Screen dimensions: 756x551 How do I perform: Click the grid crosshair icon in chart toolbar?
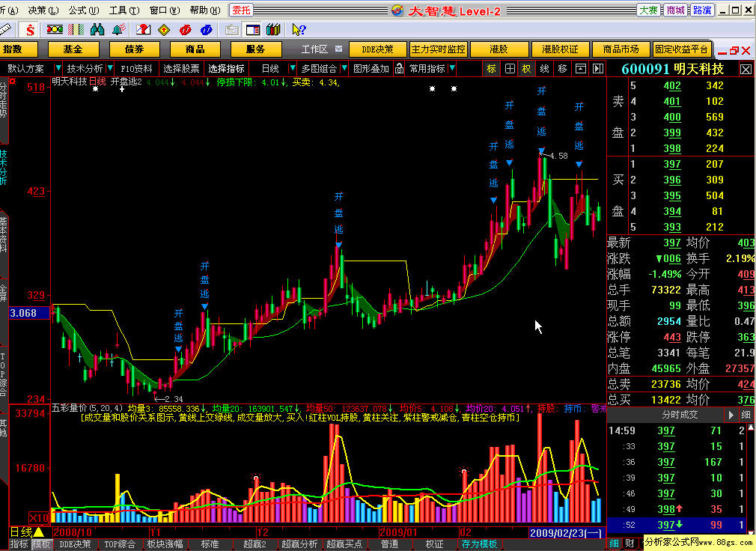click(x=510, y=68)
